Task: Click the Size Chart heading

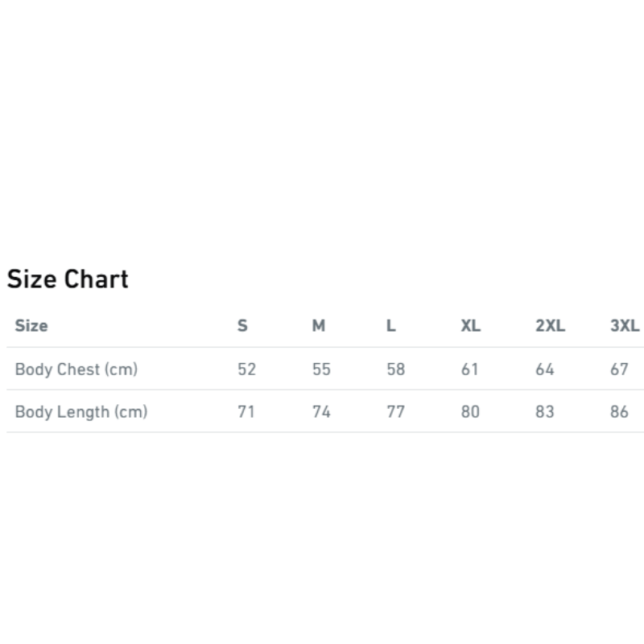Action: (x=68, y=279)
